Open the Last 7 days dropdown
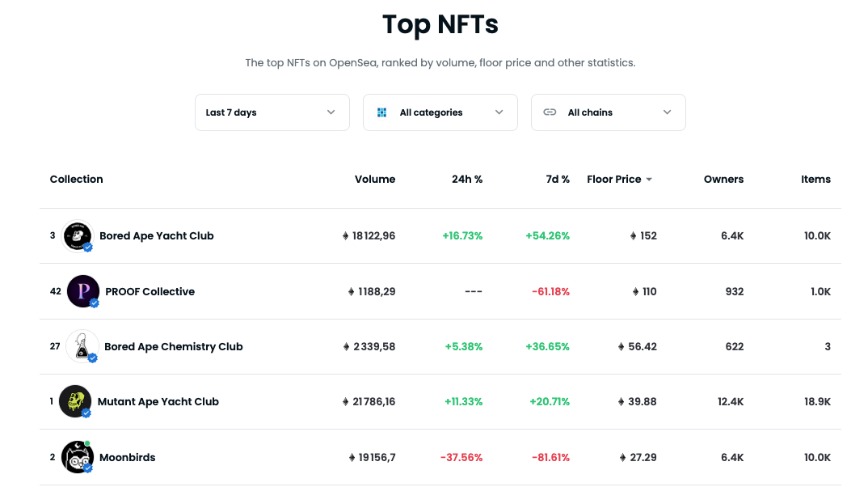 click(x=272, y=112)
